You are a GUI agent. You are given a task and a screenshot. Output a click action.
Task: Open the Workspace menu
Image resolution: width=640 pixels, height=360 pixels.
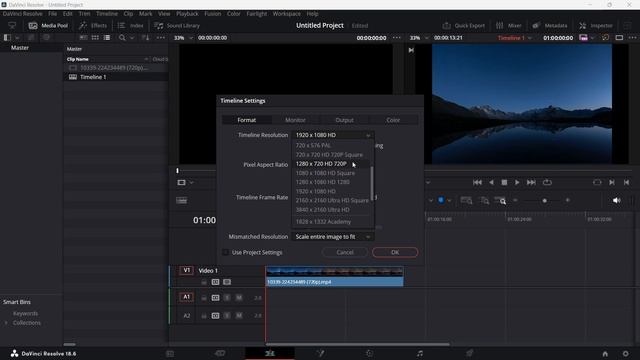[x=287, y=14]
